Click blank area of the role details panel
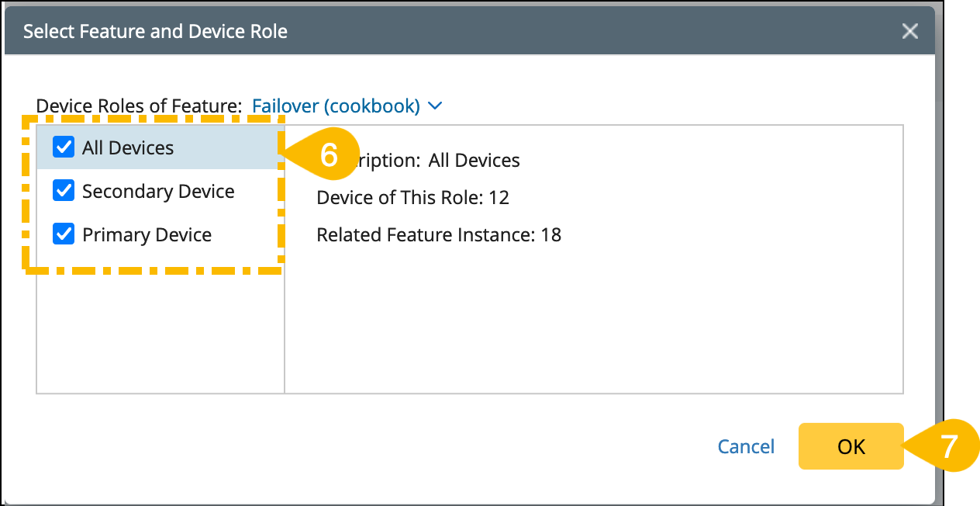 [x=593, y=326]
